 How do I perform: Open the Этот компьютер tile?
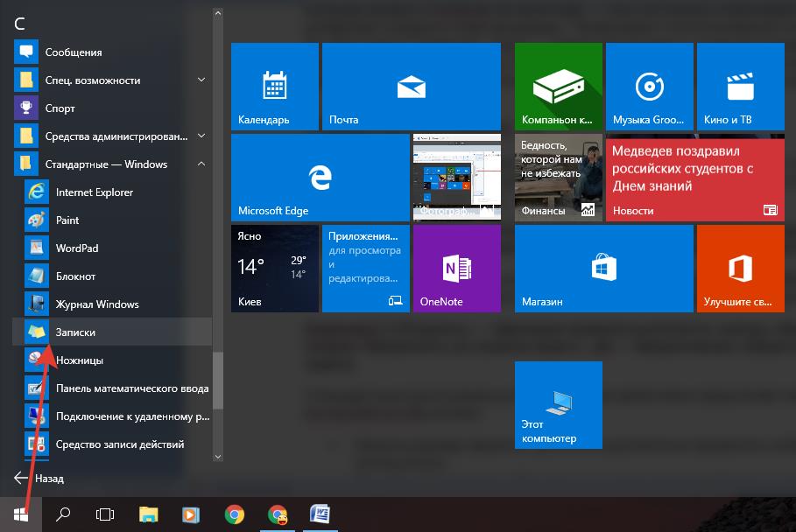[x=559, y=405]
